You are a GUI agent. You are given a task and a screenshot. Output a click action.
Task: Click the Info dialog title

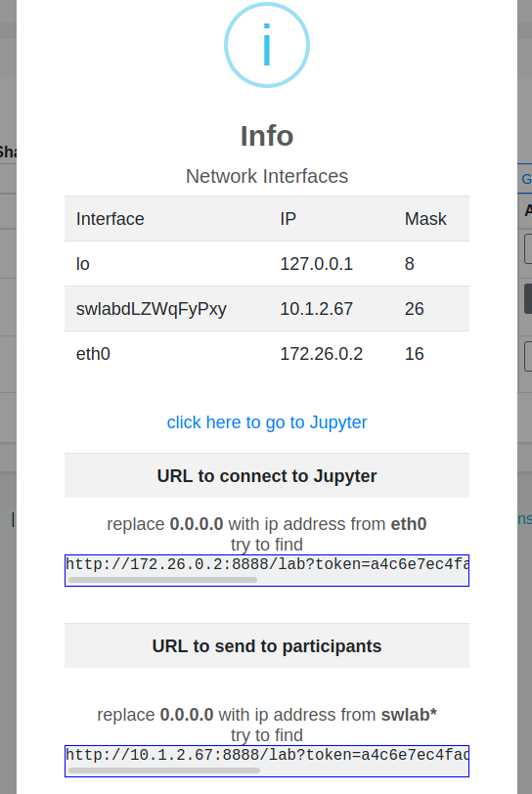[x=267, y=136]
